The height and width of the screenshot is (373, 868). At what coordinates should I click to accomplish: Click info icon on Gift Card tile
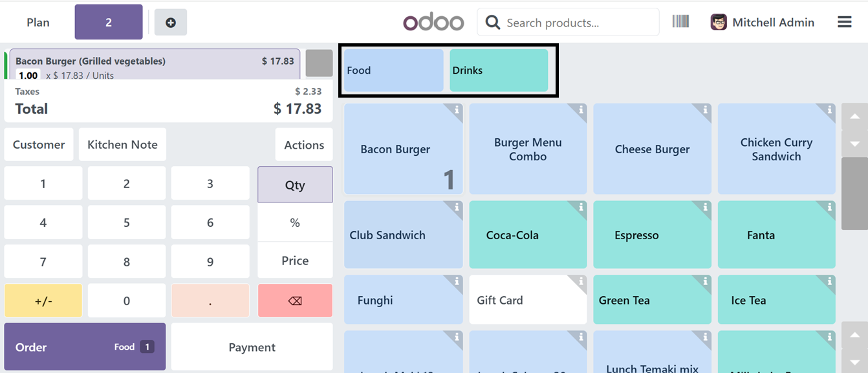point(581,281)
